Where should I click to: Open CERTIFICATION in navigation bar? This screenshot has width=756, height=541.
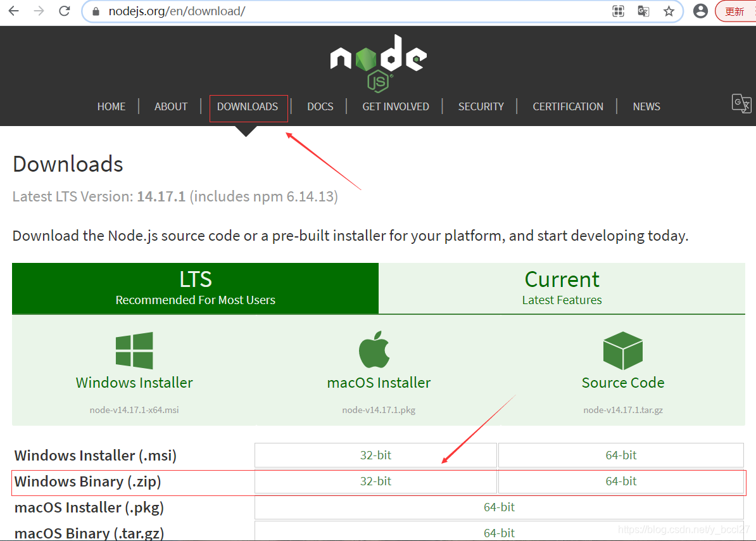pyautogui.click(x=568, y=106)
